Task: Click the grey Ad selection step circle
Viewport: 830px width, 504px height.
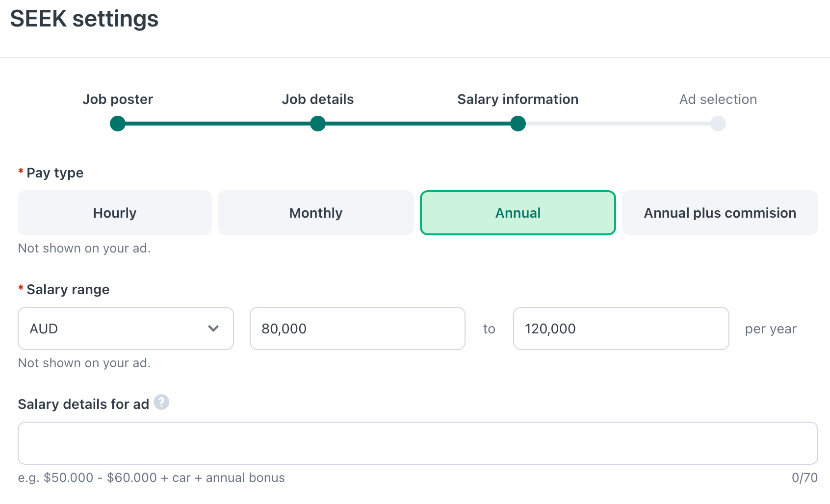Action: pyautogui.click(x=718, y=124)
